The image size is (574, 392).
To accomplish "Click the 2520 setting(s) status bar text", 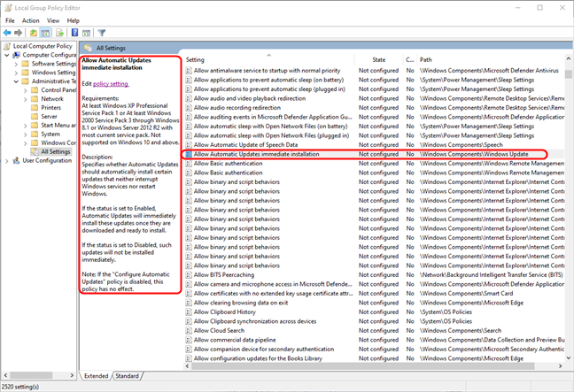I will point(20,387).
